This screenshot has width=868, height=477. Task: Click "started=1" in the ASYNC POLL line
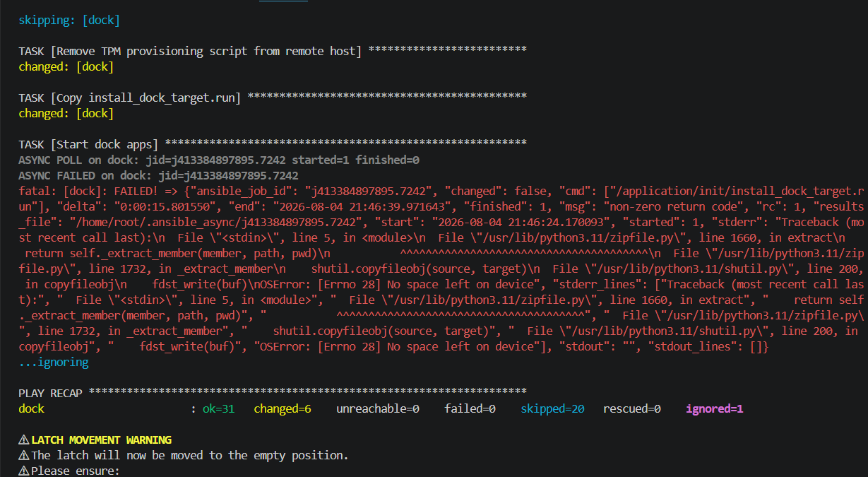(320, 160)
